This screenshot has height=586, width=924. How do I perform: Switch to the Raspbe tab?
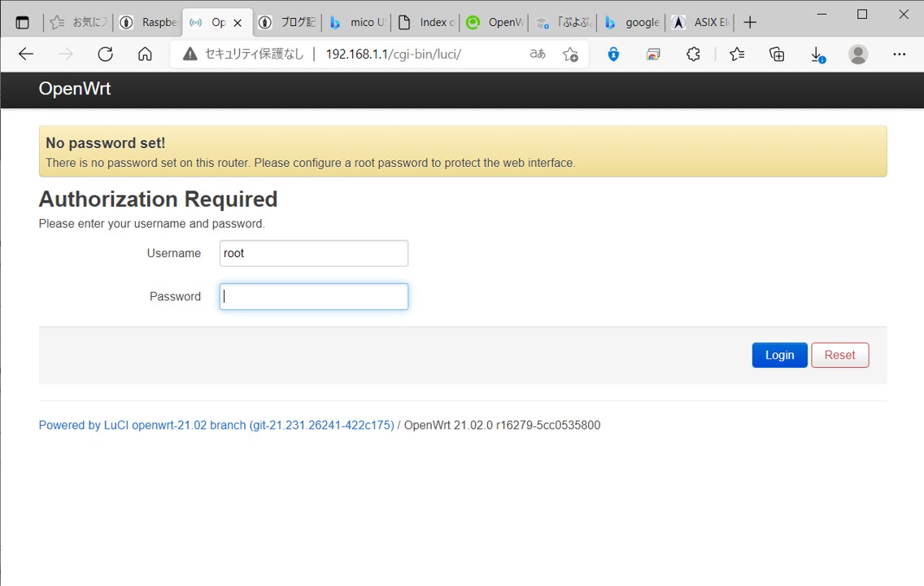[x=148, y=23]
